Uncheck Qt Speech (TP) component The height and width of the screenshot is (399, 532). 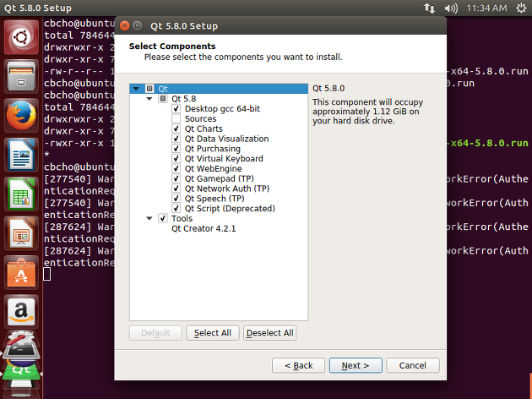[176, 199]
